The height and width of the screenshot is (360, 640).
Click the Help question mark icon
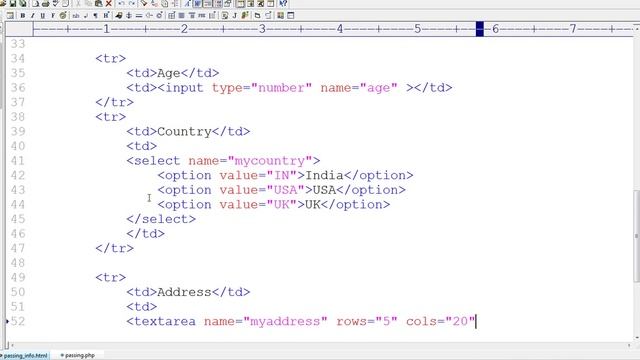[283, 3]
